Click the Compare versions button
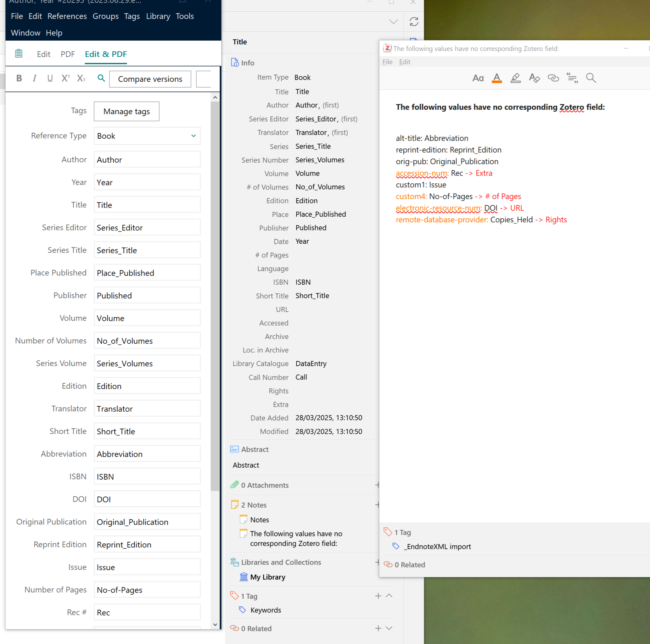The image size is (650, 644). tap(150, 79)
